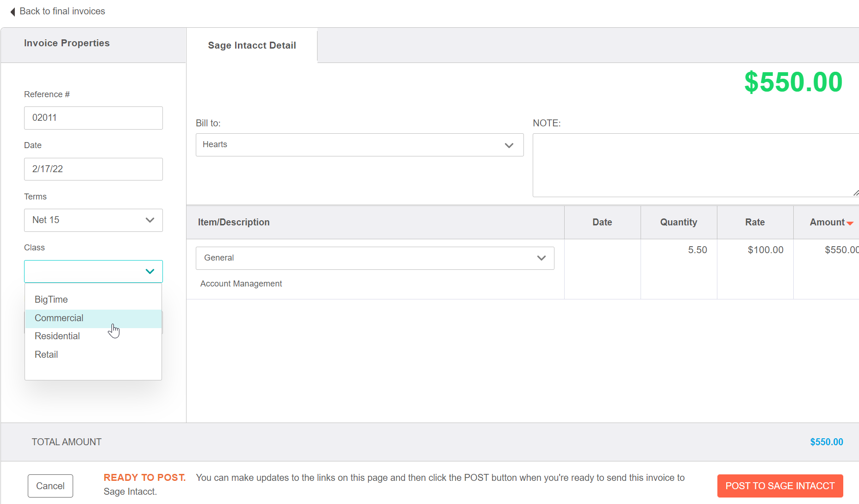Screen dimensions: 859x504
Task: Click the TOTAL AMOUNT label
Action: [x=67, y=442]
